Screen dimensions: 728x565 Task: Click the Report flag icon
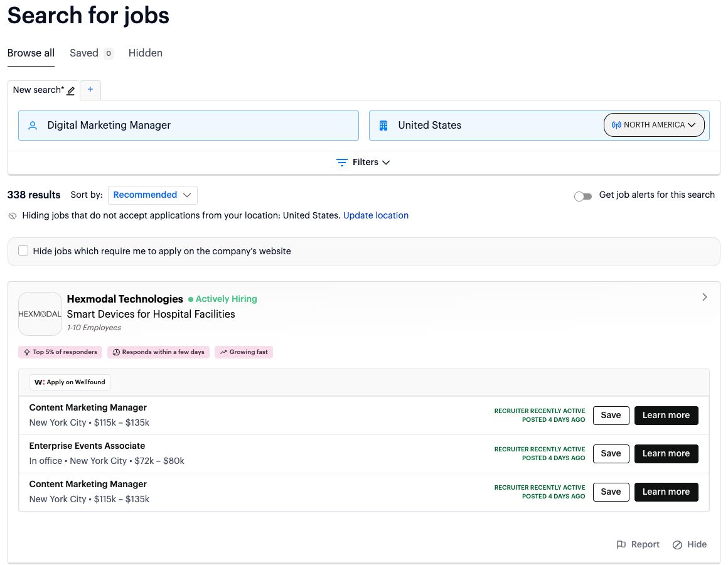(621, 544)
